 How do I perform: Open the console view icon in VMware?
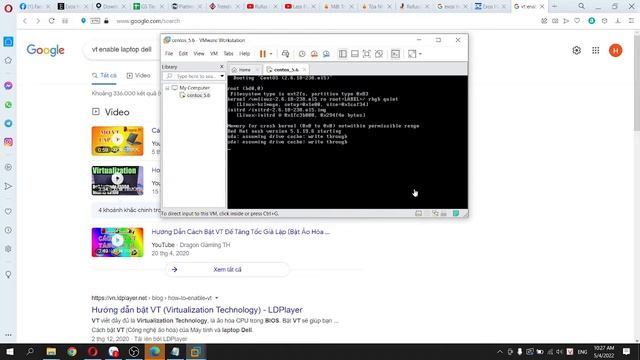pyautogui.click(x=395, y=54)
